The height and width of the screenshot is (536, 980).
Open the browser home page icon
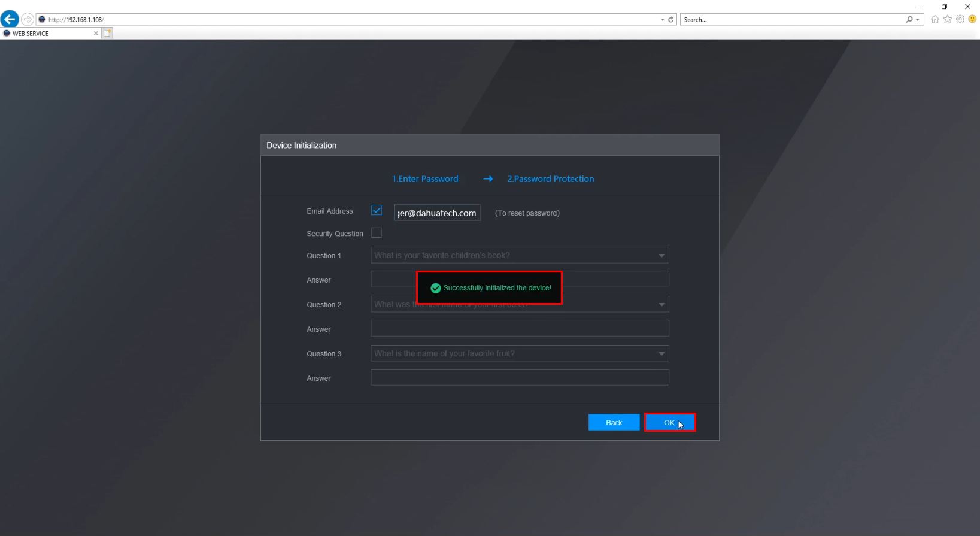[935, 19]
